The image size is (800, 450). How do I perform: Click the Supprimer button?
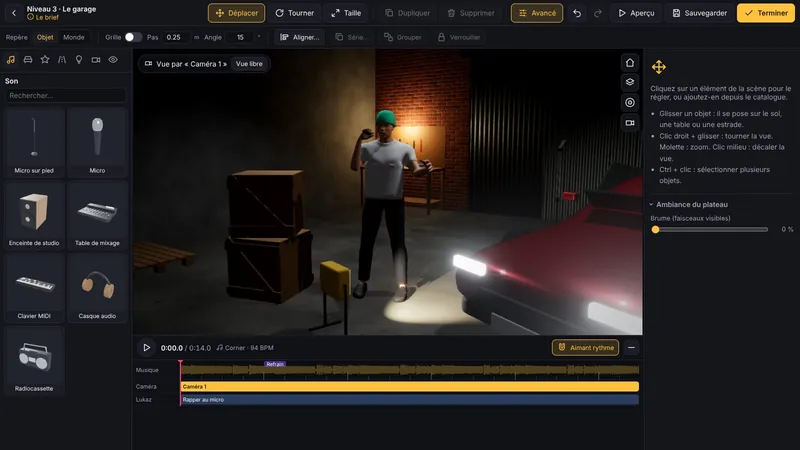[471, 13]
